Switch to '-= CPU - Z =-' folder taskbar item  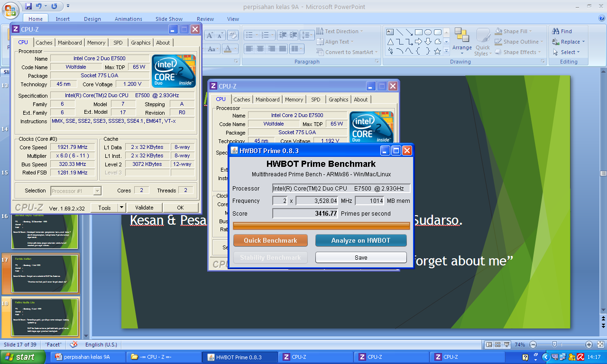(164, 357)
